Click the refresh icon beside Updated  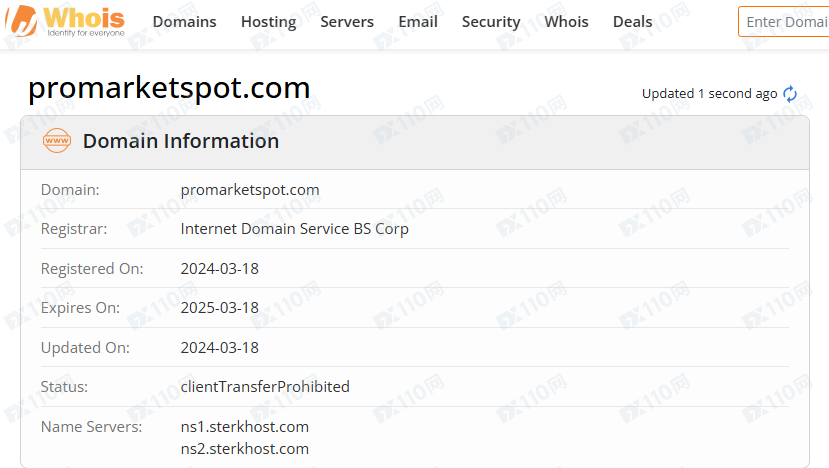point(790,94)
